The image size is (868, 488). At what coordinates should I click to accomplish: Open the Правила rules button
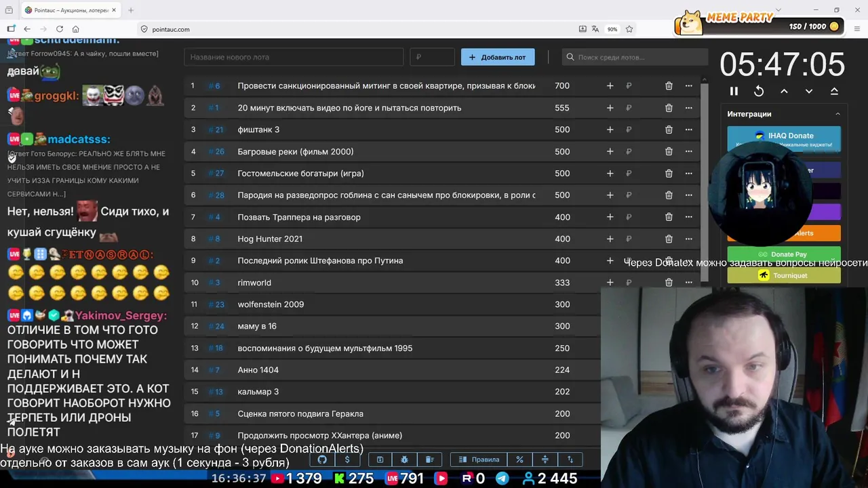[x=479, y=460]
